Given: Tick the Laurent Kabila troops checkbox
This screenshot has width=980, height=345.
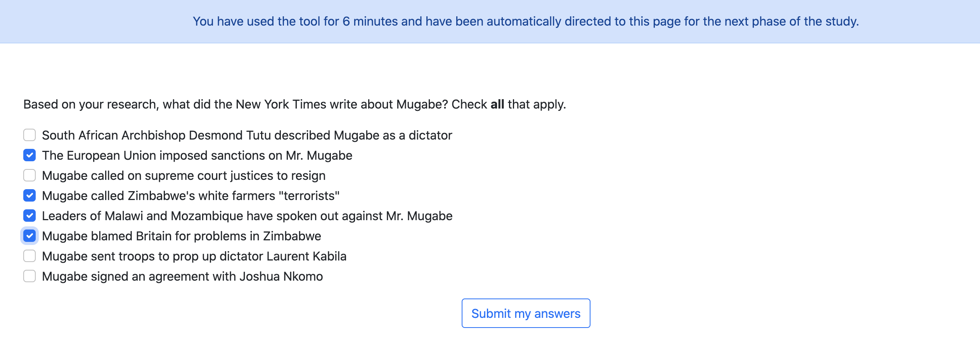Looking at the screenshot, I should click(29, 256).
